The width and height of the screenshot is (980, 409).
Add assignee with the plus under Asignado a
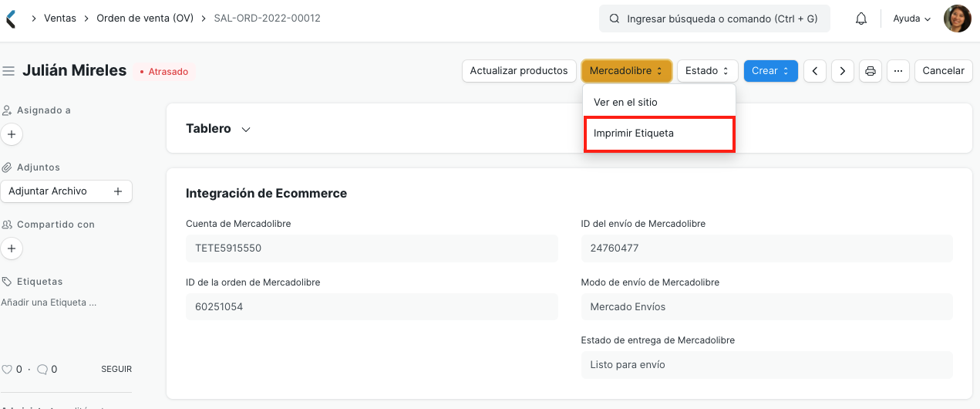(12, 134)
